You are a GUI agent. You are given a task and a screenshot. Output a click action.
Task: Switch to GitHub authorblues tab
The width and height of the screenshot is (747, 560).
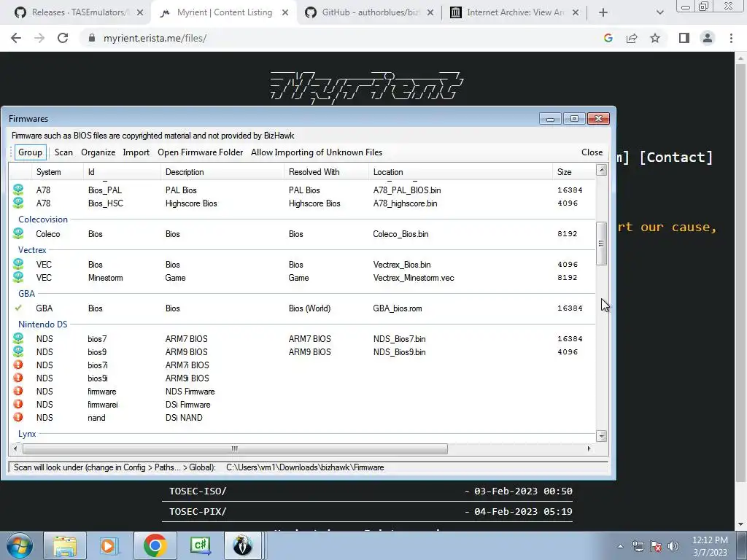(370, 12)
